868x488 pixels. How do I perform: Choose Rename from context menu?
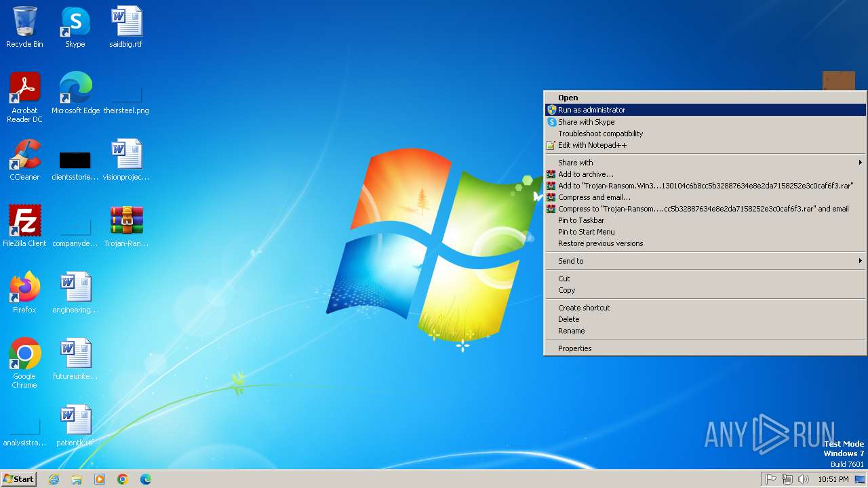(x=705, y=331)
